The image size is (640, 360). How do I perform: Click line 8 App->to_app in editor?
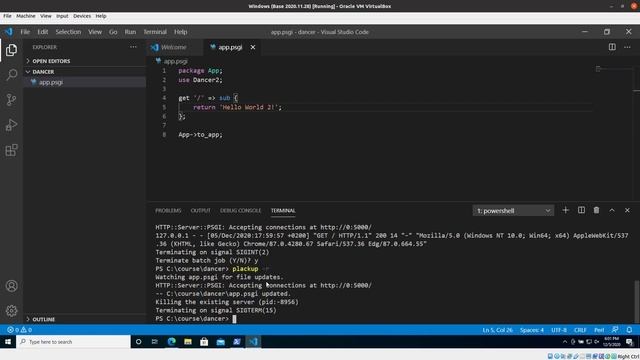tap(200, 134)
